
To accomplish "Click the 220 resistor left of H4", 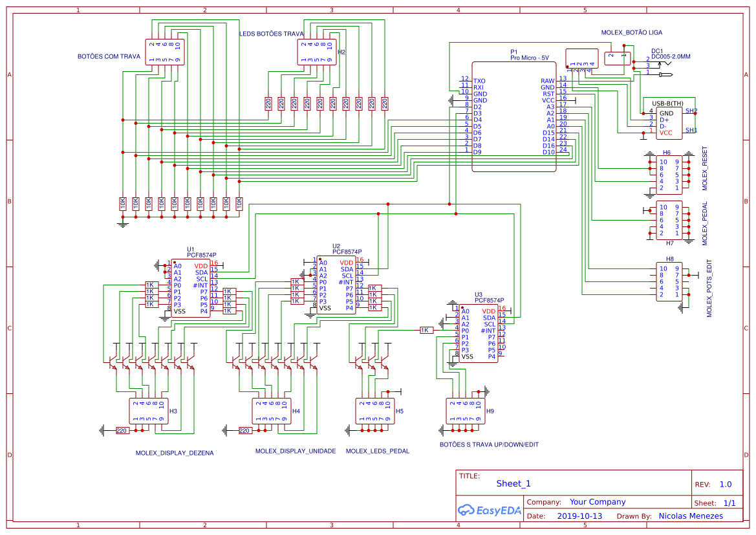I will [x=244, y=430].
